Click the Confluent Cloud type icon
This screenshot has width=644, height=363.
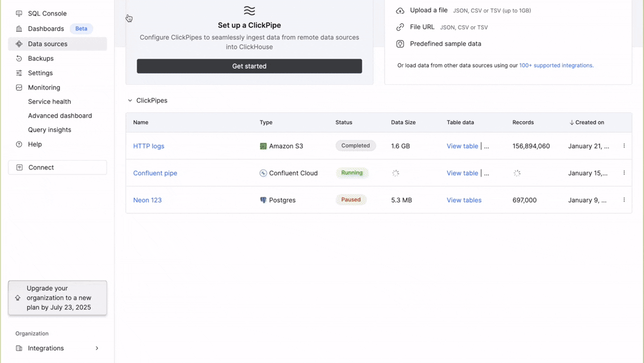(263, 173)
